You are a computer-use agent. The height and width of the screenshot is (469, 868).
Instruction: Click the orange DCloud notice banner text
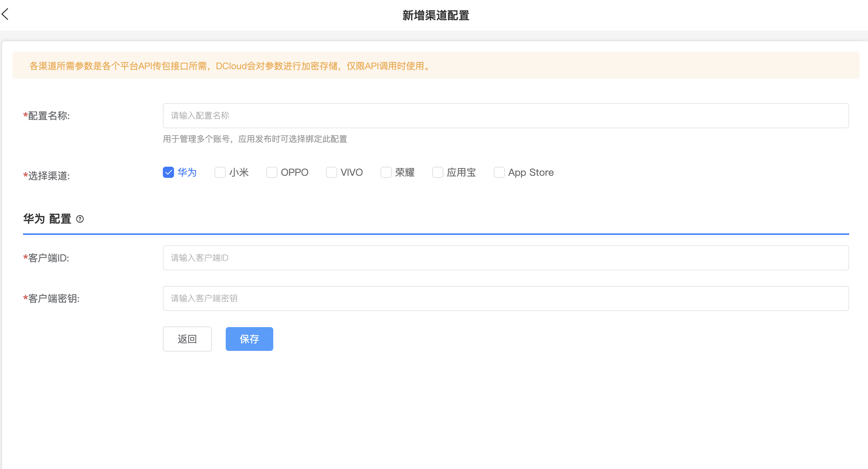pos(230,66)
